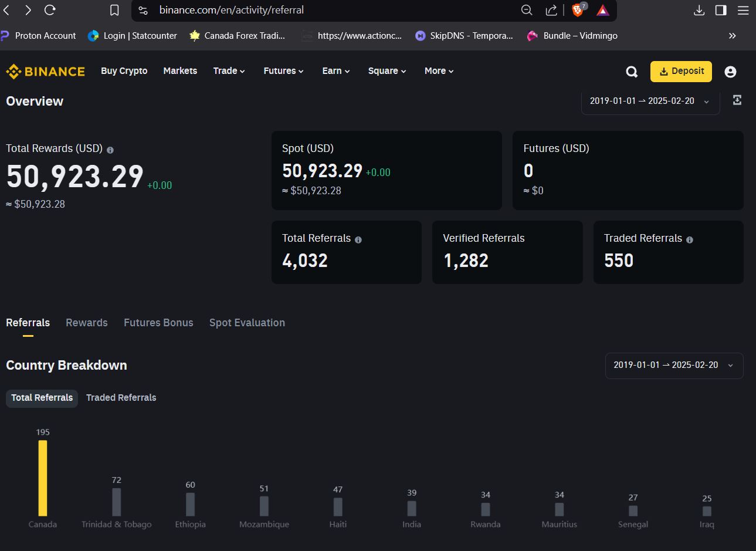The image size is (756, 551).
Task: Go to the Markets page link
Action: (x=180, y=71)
